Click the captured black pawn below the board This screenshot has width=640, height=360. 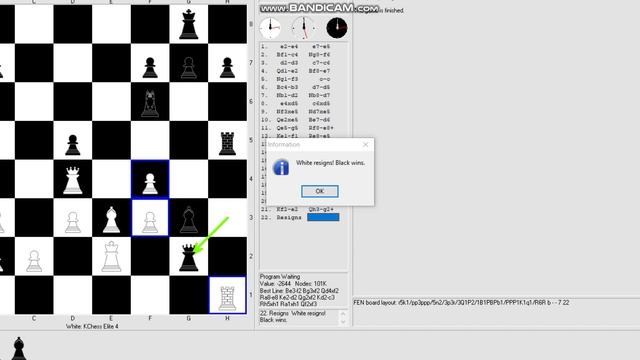pos(19,348)
